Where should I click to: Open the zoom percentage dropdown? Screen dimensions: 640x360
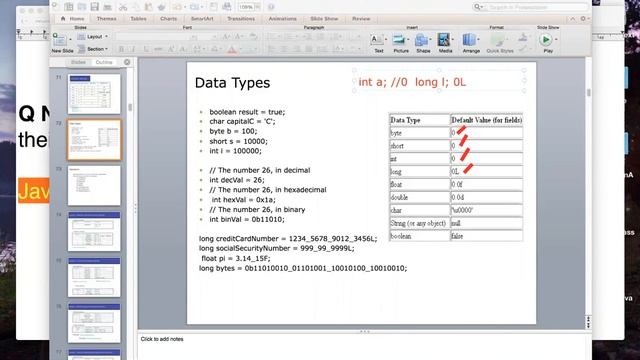[257, 7]
